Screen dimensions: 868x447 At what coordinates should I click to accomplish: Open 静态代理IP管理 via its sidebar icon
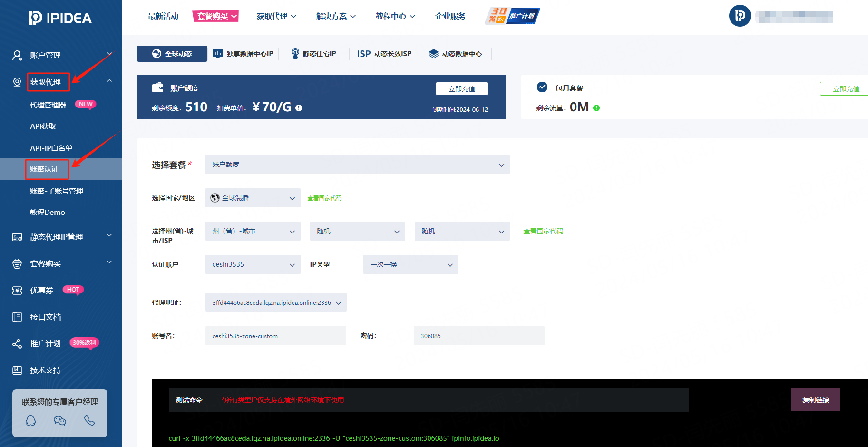pyautogui.click(x=17, y=237)
